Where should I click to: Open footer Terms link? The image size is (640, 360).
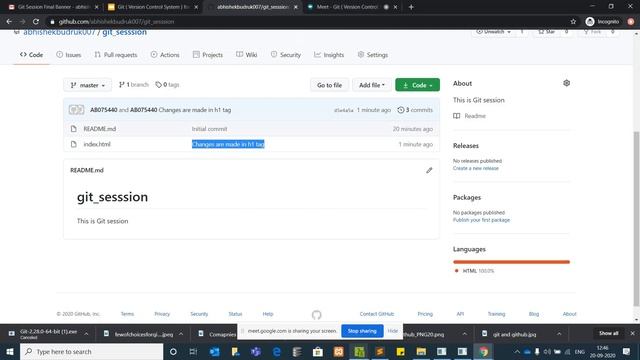tap(127, 314)
